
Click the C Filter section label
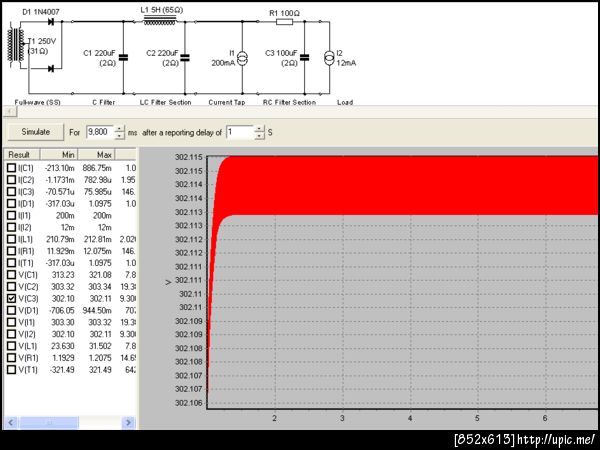pos(104,102)
